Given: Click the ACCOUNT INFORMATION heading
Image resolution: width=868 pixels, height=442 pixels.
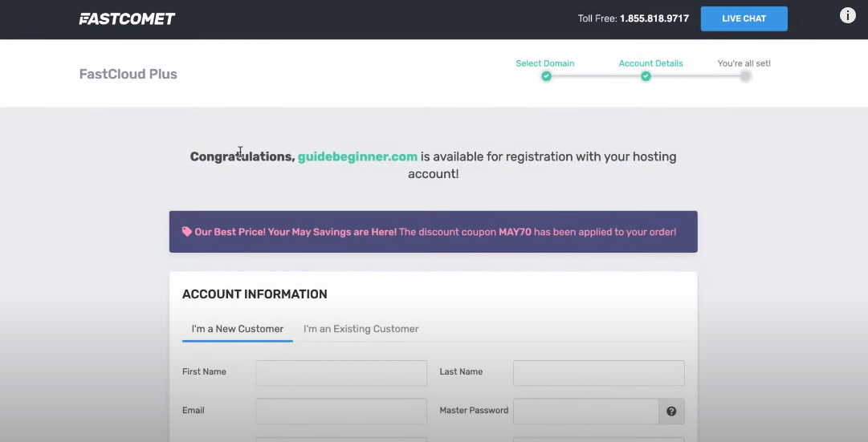Looking at the screenshot, I should (x=255, y=294).
